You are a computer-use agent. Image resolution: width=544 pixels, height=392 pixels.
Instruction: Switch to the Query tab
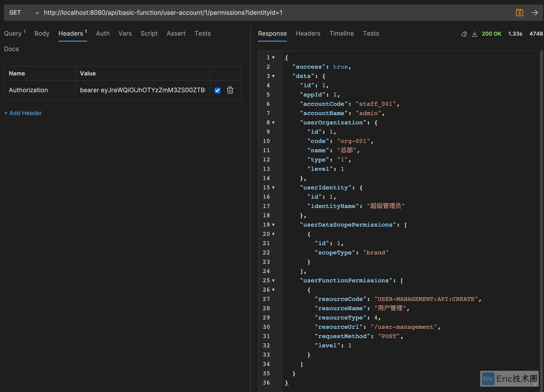[x=15, y=33]
